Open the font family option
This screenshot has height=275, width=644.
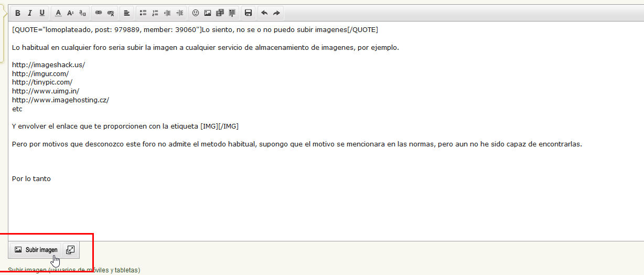pyautogui.click(x=82, y=13)
